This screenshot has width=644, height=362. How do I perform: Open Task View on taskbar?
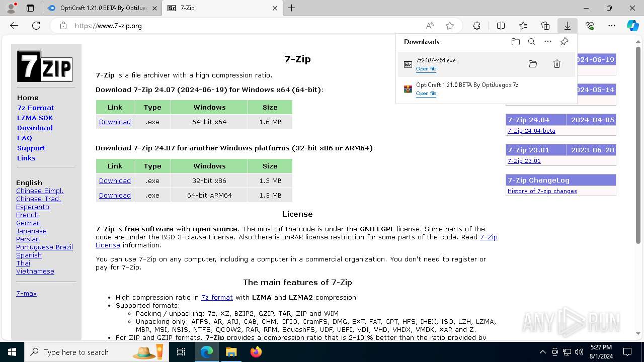pos(181,352)
